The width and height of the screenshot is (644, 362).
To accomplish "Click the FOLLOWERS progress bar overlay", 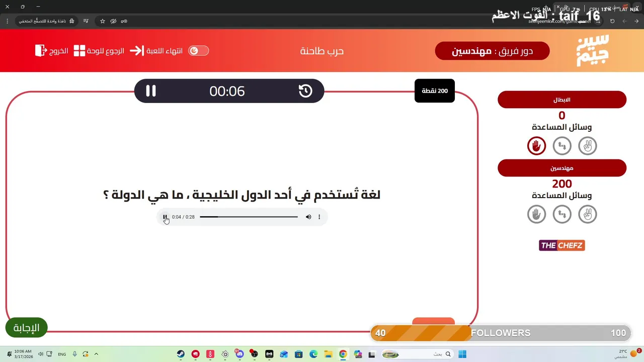I will (501, 333).
